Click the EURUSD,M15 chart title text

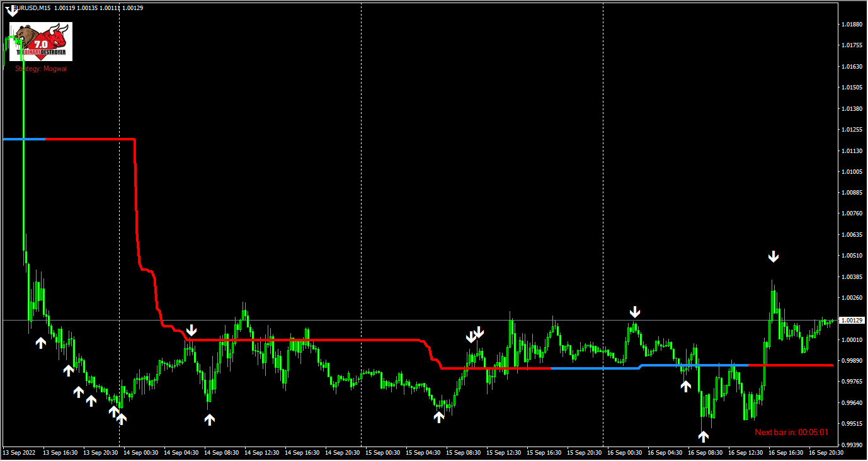[32, 8]
